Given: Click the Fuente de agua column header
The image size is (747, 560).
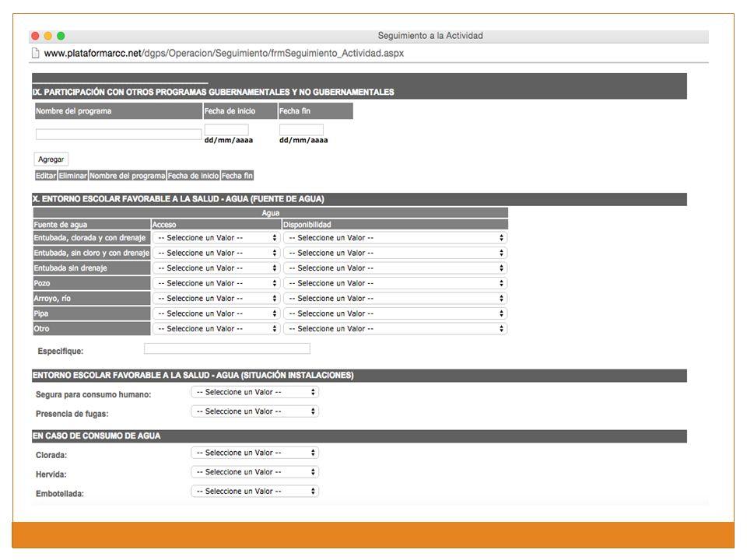Looking at the screenshot, I should 92,224.
